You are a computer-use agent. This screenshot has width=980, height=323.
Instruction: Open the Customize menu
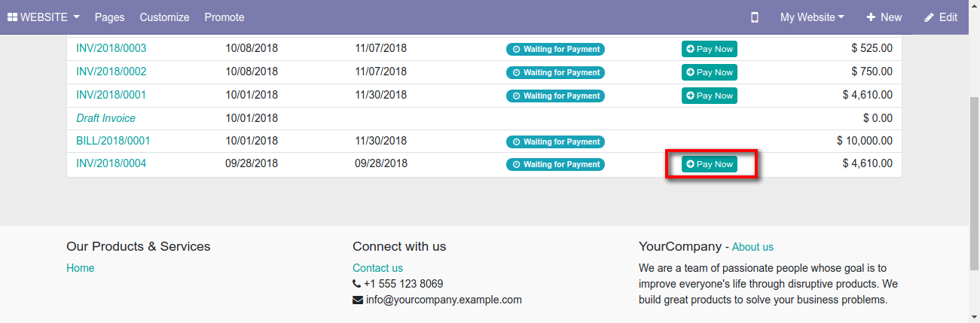point(164,17)
